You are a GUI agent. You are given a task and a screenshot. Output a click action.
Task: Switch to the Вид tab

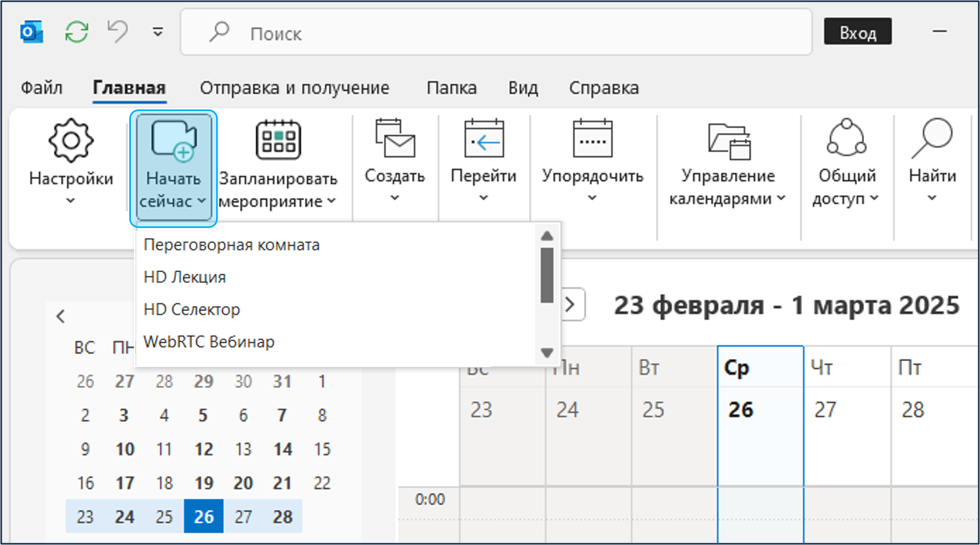click(523, 88)
